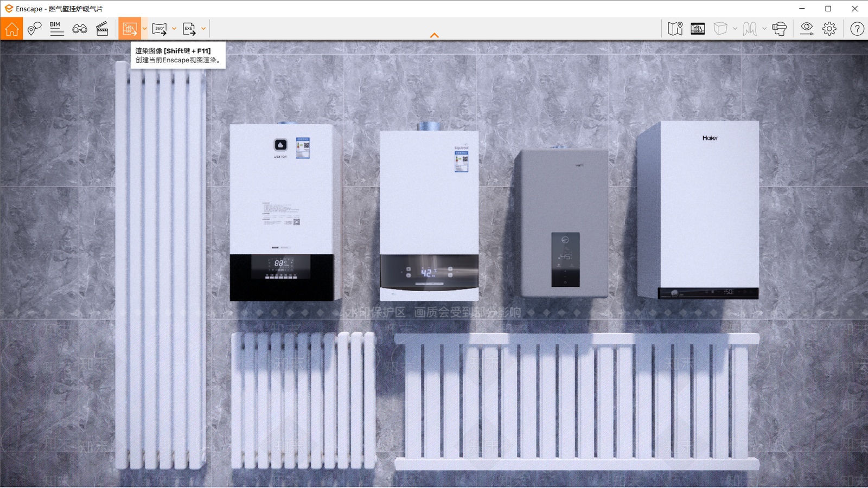Image resolution: width=868 pixels, height=488 pixels.
Task: Click the boiler displaying 88
Action: click(x=285, y=211)
